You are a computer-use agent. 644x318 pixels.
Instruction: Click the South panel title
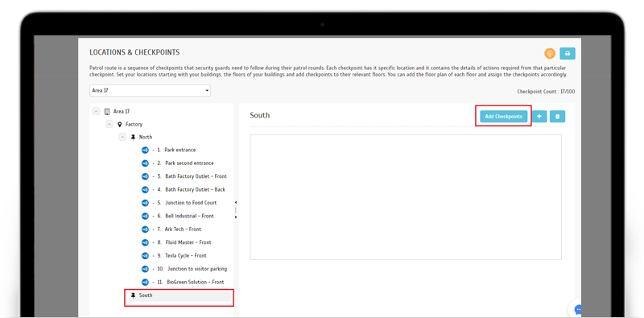[x=260, y=115]
